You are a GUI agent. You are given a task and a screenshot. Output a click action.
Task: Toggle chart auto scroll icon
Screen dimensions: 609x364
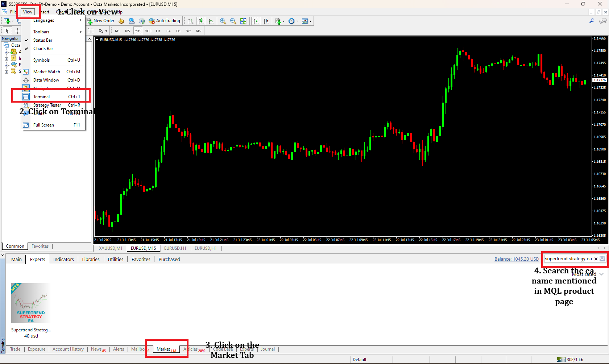[256, 21]
